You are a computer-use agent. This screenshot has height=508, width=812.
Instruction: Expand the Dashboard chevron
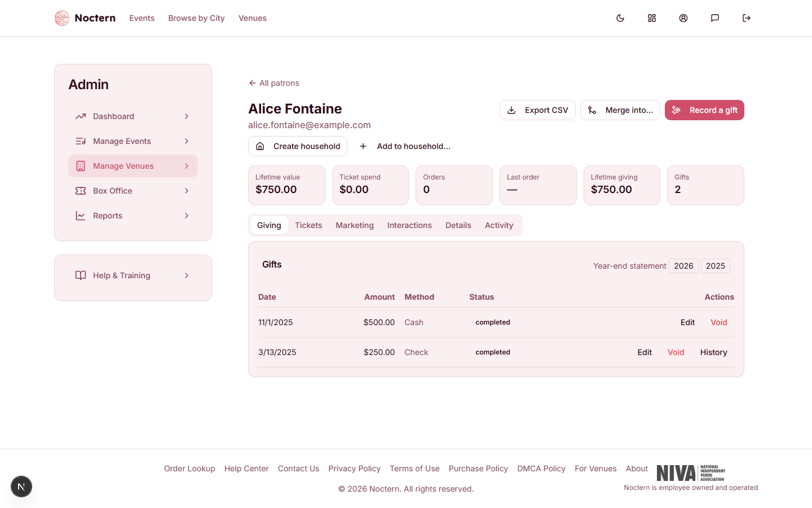[x=187, y=116]
